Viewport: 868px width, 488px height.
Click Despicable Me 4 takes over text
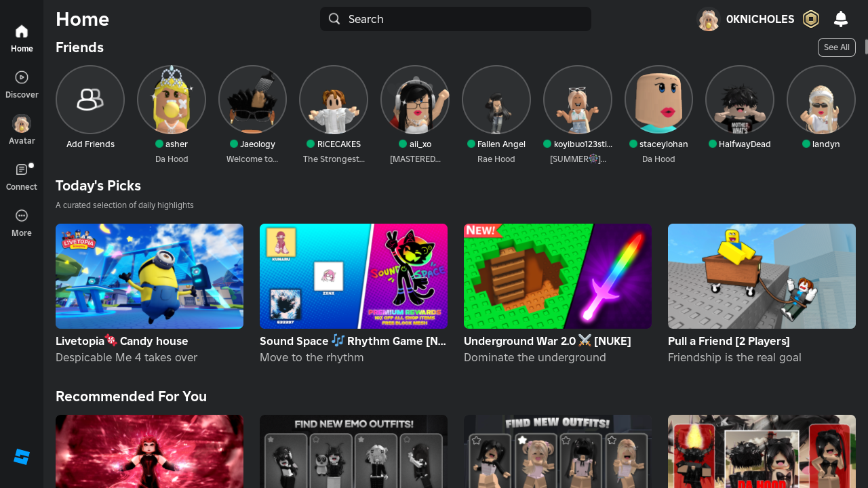(x=126, y=357)
